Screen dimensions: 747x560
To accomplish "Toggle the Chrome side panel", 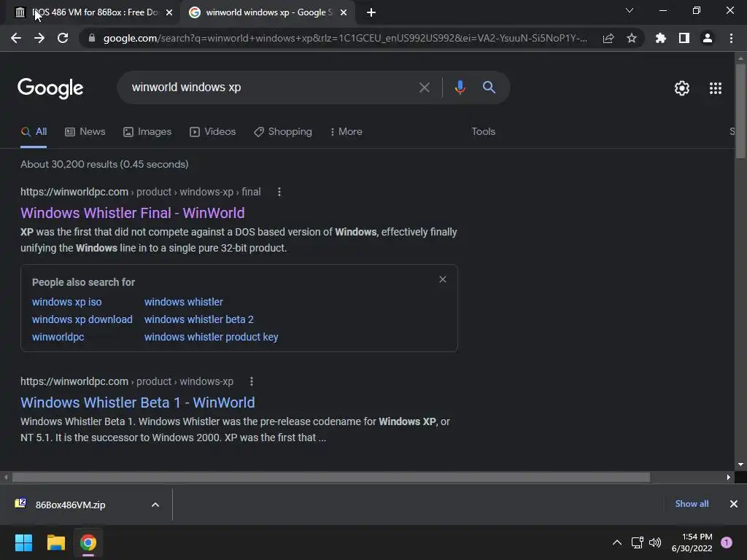I will click(x=684, y=38).
